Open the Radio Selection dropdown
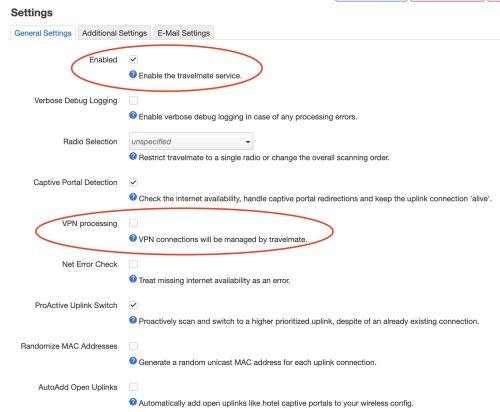 click(191, 141)
